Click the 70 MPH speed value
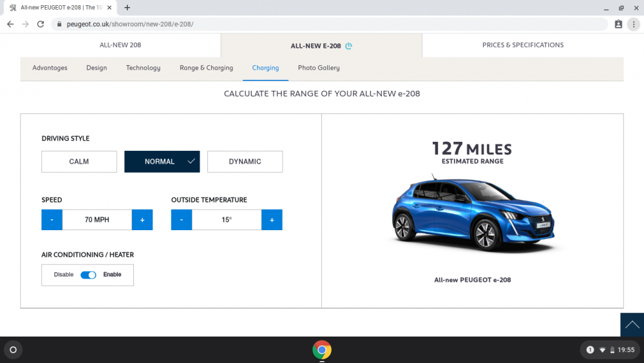 [x=97, y=219]
